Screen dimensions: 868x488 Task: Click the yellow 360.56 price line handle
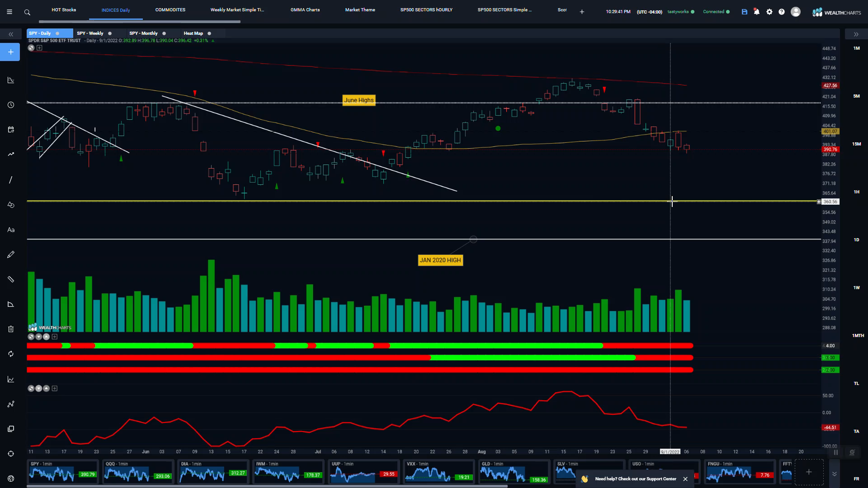[x=819, y=202]
